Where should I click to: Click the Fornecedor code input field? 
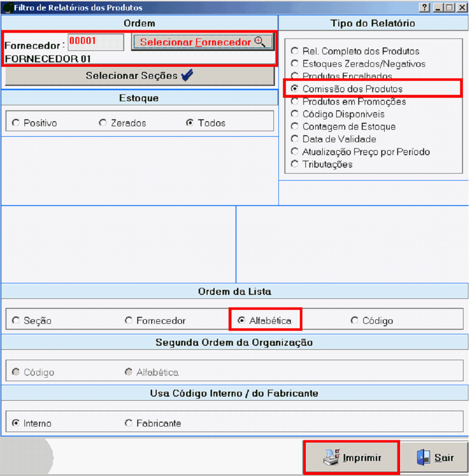[96, 42]
